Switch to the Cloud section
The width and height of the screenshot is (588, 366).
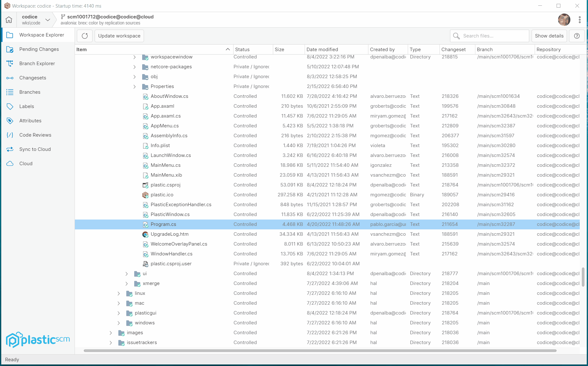click(x=26, y=163)
